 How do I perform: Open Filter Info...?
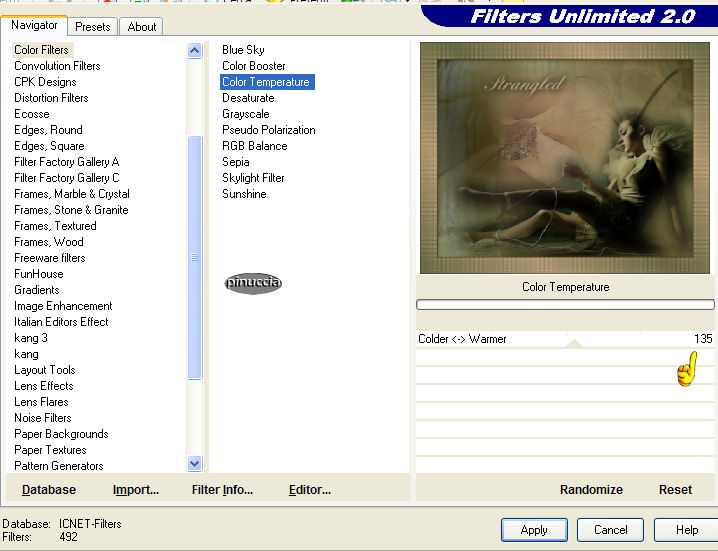[222, 490]
